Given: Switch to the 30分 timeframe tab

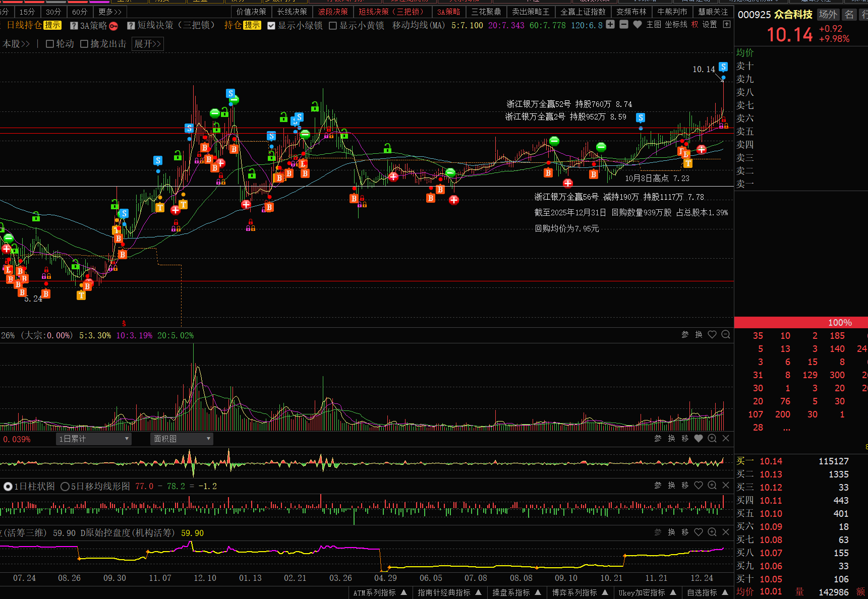Looking at the screenshot, I should point(53,12).
